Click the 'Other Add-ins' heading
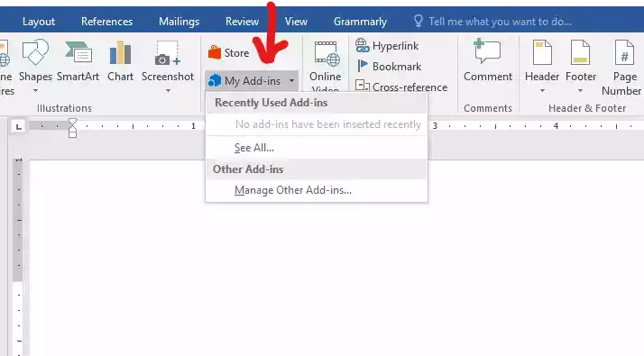Viewport: 644px width, 356px height. click(248, 169)
